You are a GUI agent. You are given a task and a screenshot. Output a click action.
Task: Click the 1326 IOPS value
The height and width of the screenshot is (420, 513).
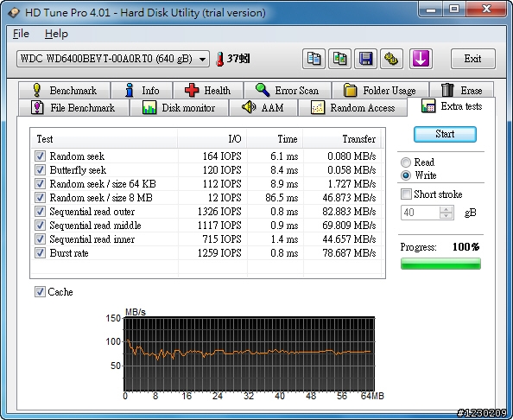click(219, 212)
